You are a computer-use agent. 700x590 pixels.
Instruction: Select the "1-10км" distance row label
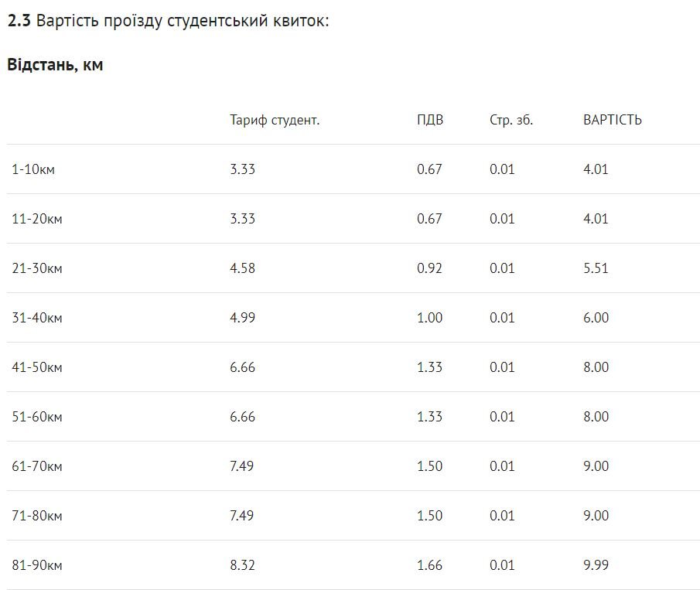pos(33,169)
